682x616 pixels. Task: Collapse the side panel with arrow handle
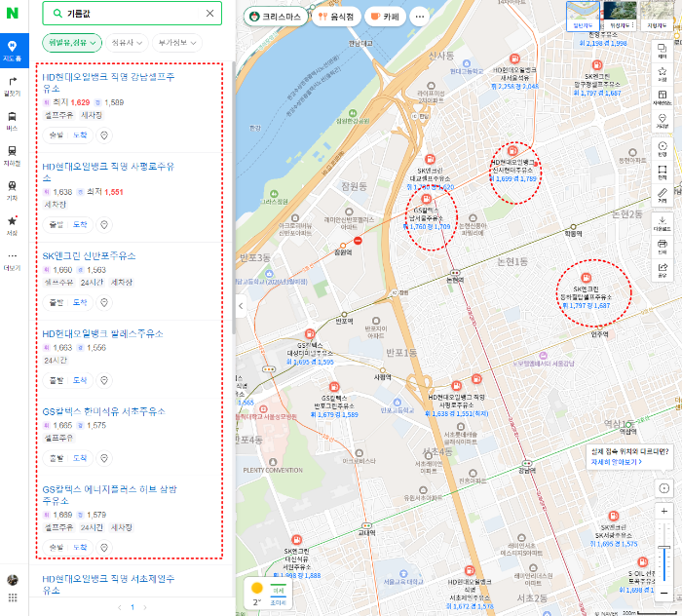[x=241, y=306]
